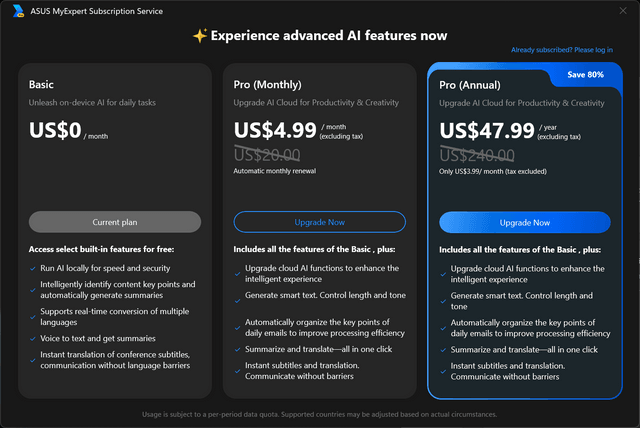
Task: Close the subscription service window
Action: [x=622, y=11]
